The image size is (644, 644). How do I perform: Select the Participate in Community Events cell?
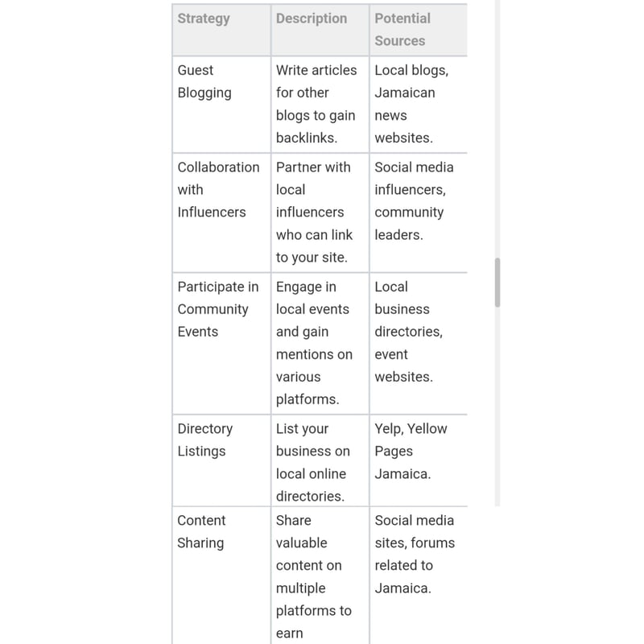click(x=218, y=309)
